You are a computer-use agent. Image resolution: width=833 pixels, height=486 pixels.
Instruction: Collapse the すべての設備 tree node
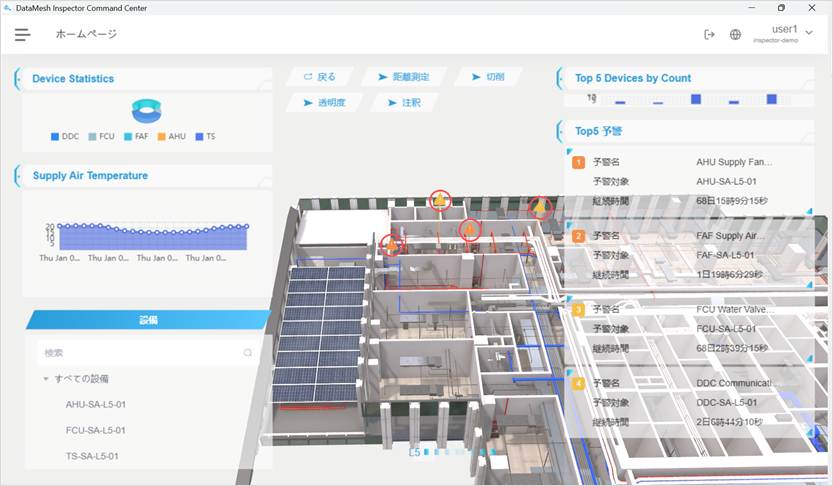(46, 379)
